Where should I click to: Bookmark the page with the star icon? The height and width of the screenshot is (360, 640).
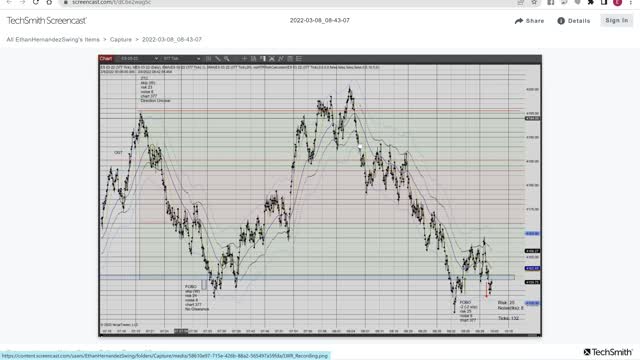534,2
